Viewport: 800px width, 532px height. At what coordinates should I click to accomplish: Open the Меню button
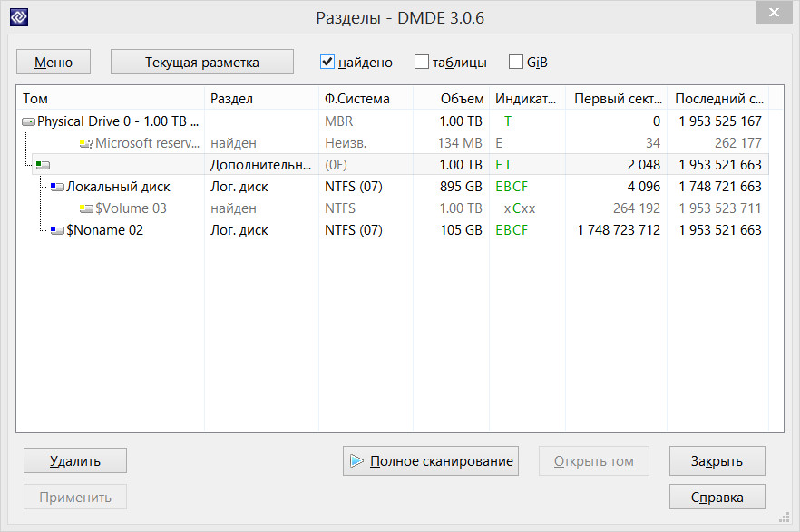(x=54, y=63)
